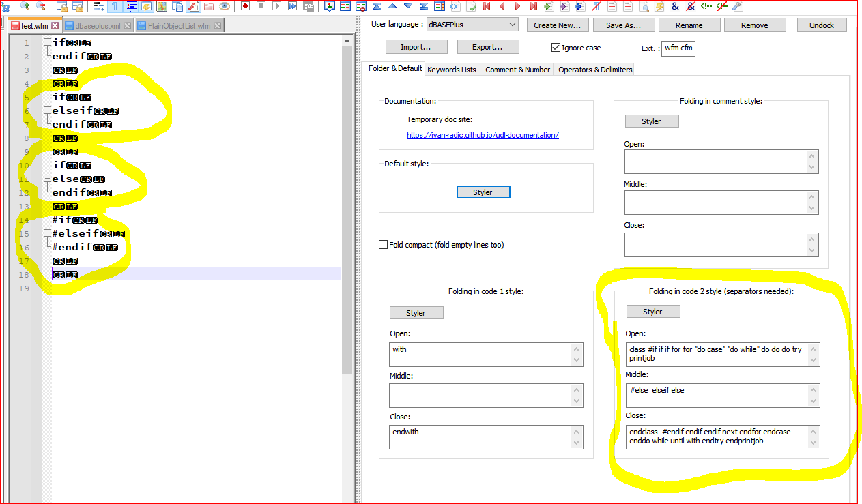Screen dimensions: 862x504
Task: Click the playback macro toolbar icon
Action: 276,6
